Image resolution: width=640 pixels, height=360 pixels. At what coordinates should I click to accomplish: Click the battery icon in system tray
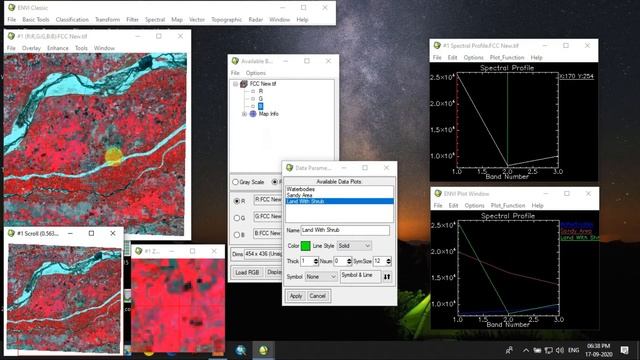coord(538,350)
